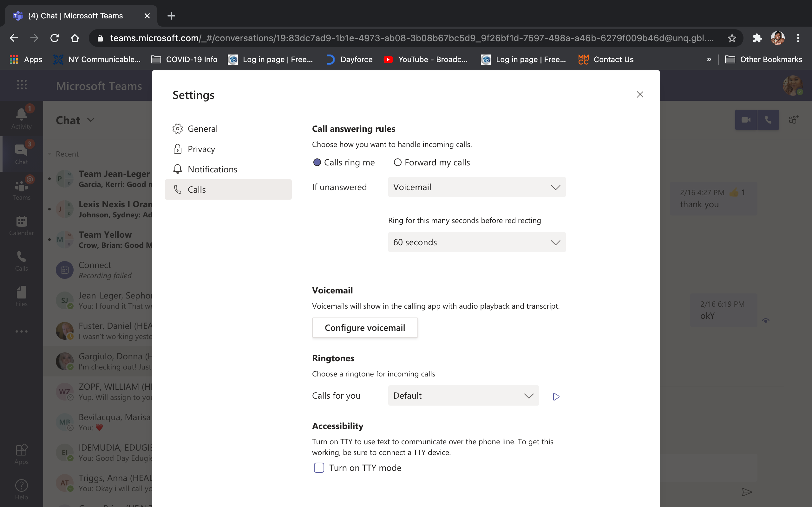Screen dimensions: 812x507
Task: Start a video call
Action: tap(746, 120)
